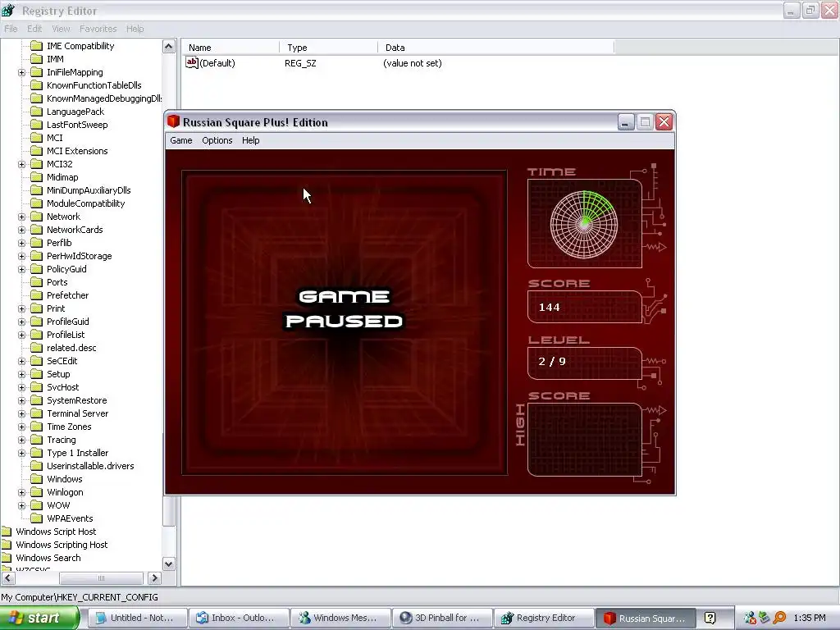Expand the Print registry key
840x630 pixels.
(x=21, y=308)
